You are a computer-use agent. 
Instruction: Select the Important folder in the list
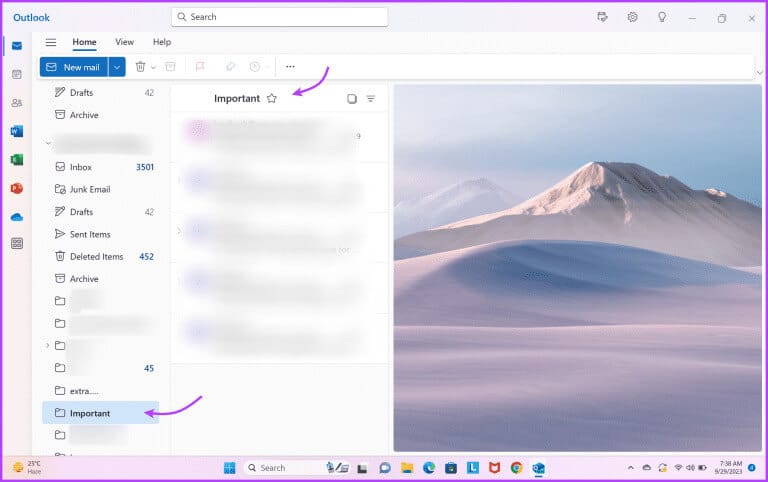click(100, 413)
